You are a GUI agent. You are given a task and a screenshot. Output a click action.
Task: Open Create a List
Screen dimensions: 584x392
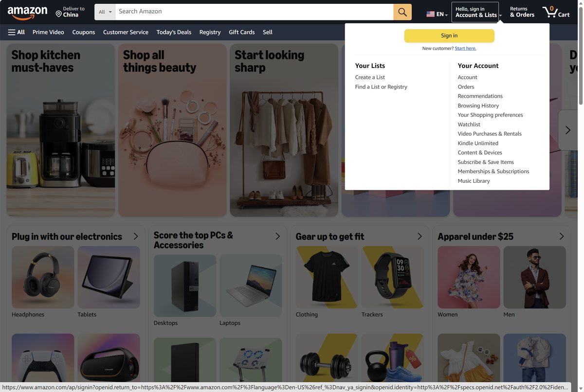pos(370,77)
